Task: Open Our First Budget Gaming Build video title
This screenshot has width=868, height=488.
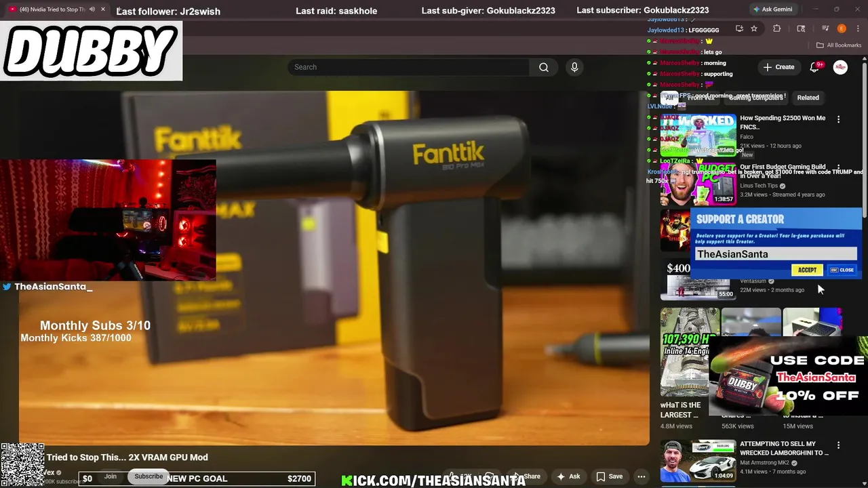Action: pos(783,171)
